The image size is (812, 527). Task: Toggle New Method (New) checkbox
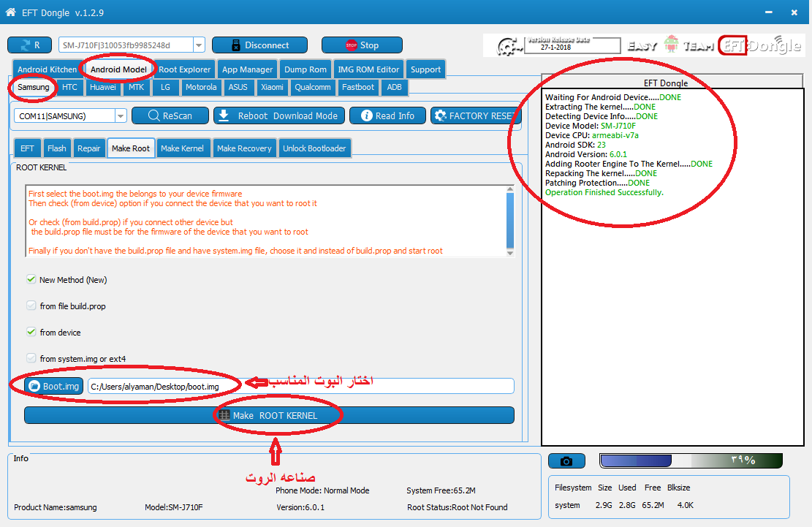pos(31,279)
